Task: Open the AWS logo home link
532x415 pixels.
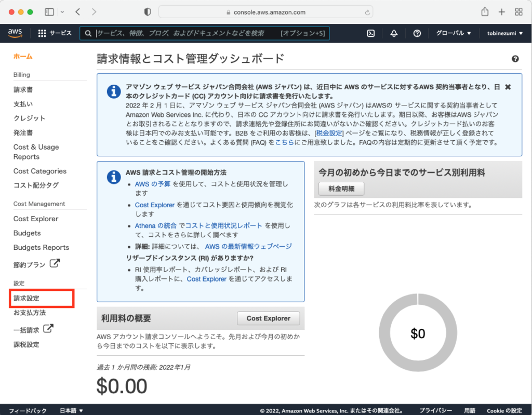Action: (15, 33)
